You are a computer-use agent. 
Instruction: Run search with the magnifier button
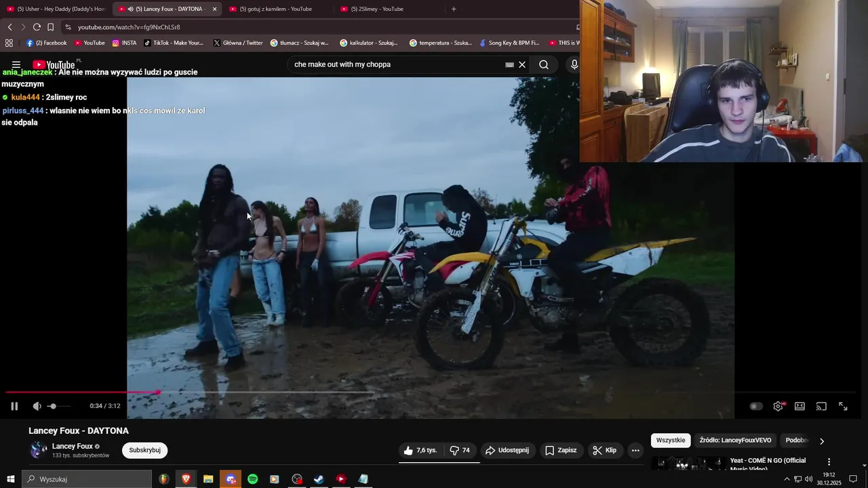544,65
